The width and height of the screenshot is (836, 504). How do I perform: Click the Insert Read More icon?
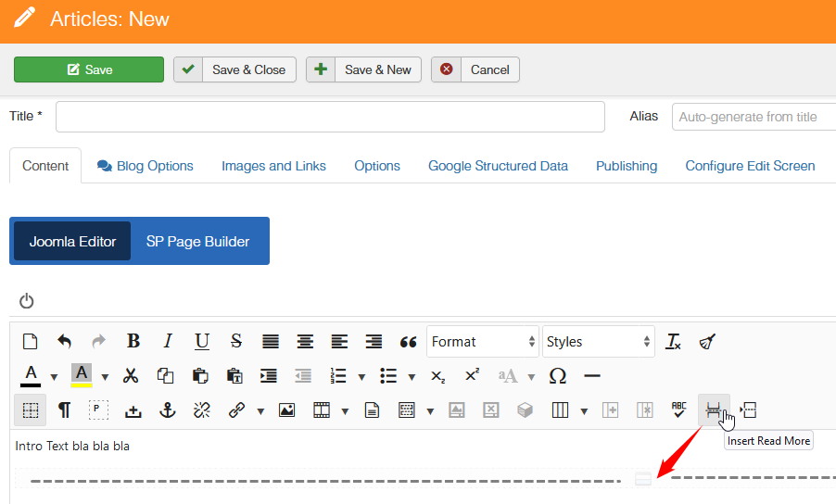pos(713,409)
